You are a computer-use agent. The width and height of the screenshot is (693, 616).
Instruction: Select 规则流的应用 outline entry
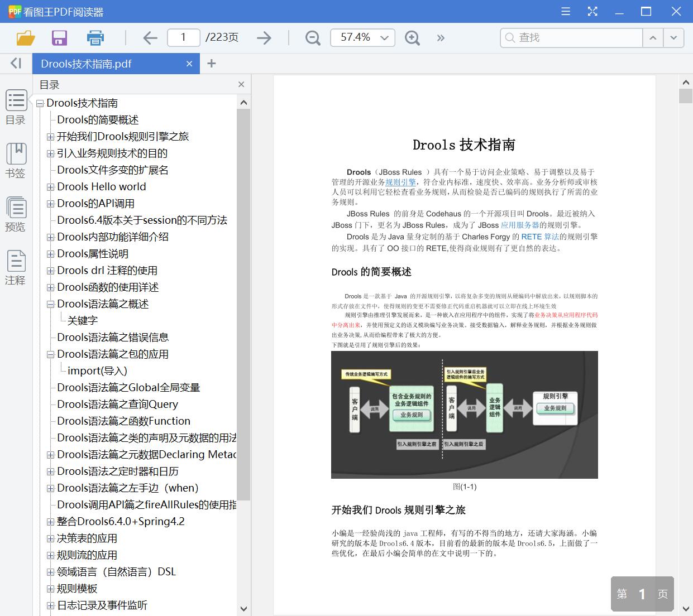[87, 555]
